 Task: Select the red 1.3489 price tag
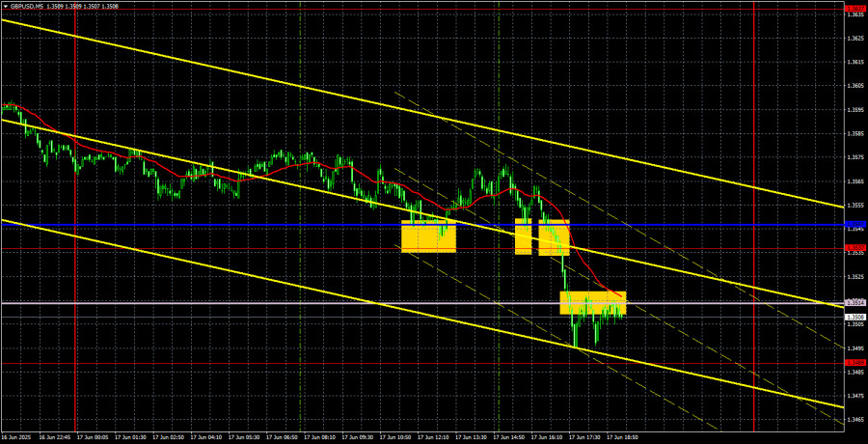click(x=855, y=363)
